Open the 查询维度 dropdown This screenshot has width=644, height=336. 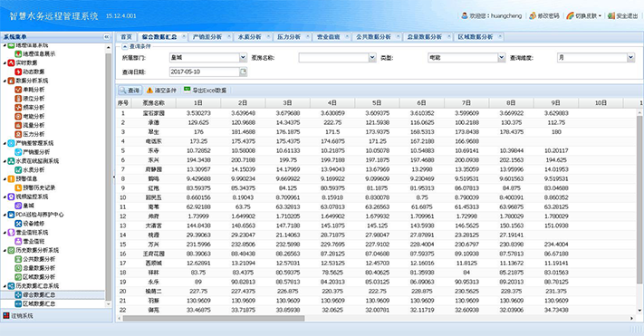click(x=630, y=58)
